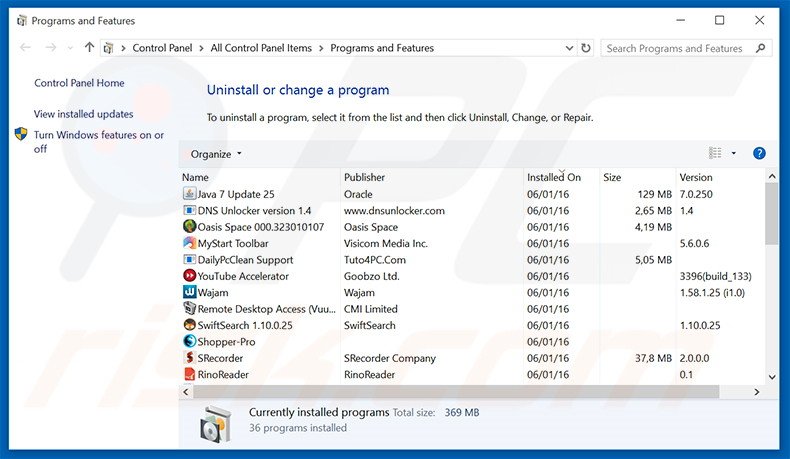This screenshot has width=790, height=459.
Task: Click the Visicom Media Inc. publisher cell
Action: (386, 243)
